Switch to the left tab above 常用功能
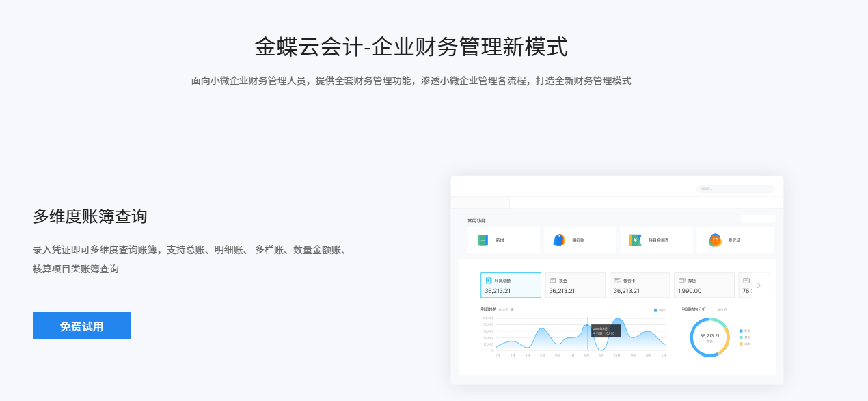The image size is (868, 401). click(x=480, y=203)
